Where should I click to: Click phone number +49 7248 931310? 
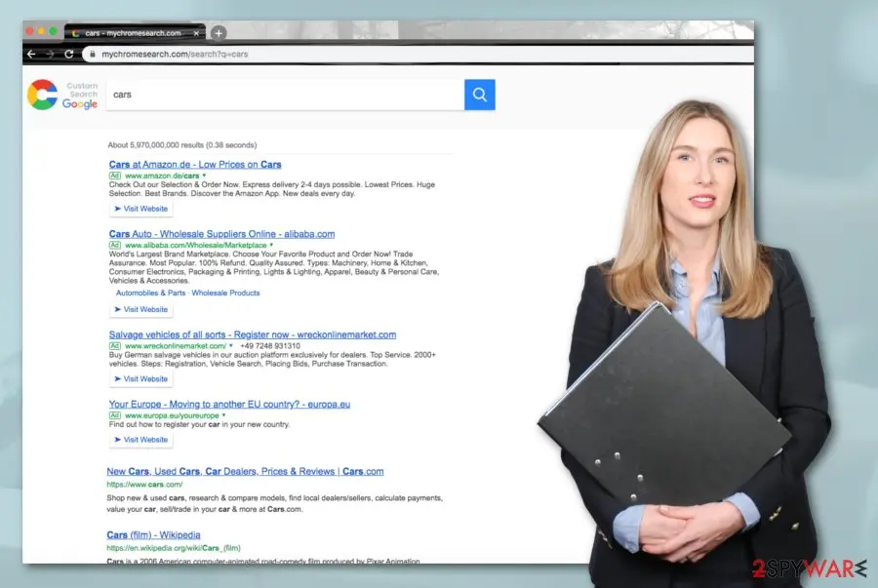270,346
